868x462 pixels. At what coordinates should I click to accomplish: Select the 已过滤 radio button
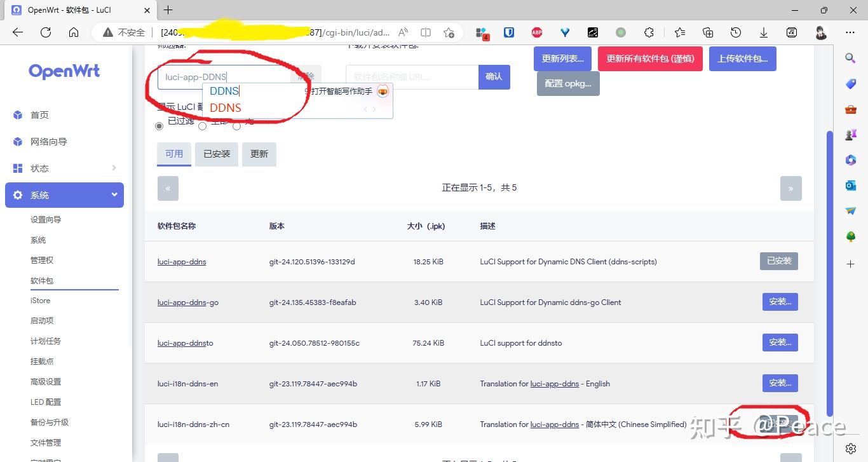(159, 126)
